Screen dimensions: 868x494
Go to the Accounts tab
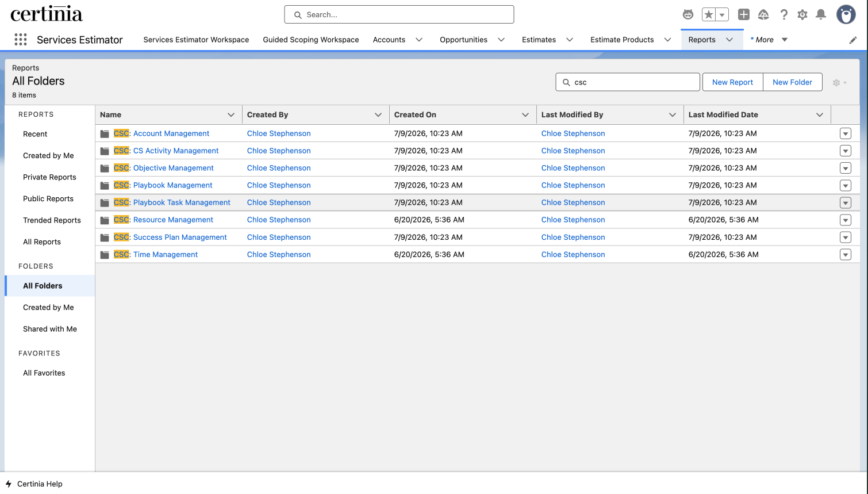[x=389, y=40]
